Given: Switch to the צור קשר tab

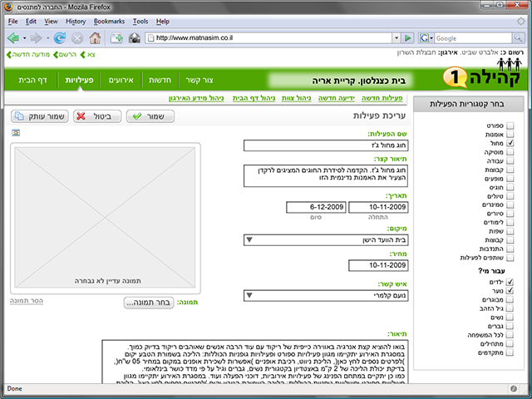Looking at the screenshot, I should (x=199, y=81).
